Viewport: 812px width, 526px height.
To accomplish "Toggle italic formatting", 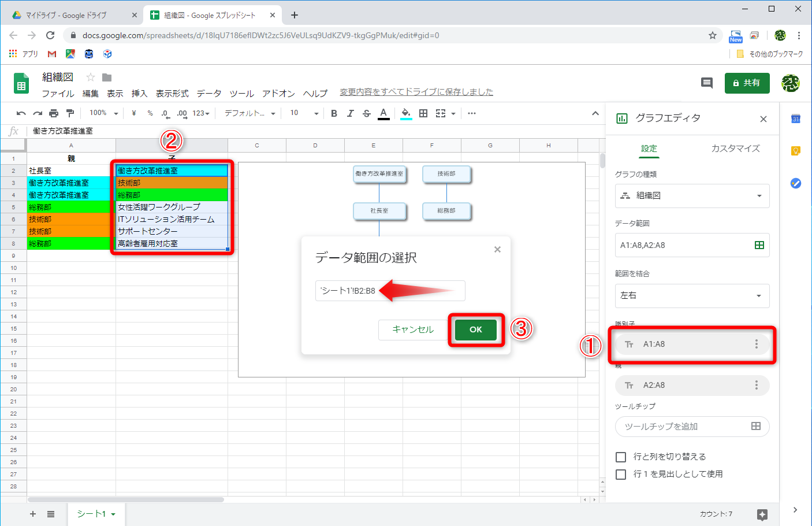I will [x=350, y=113].
